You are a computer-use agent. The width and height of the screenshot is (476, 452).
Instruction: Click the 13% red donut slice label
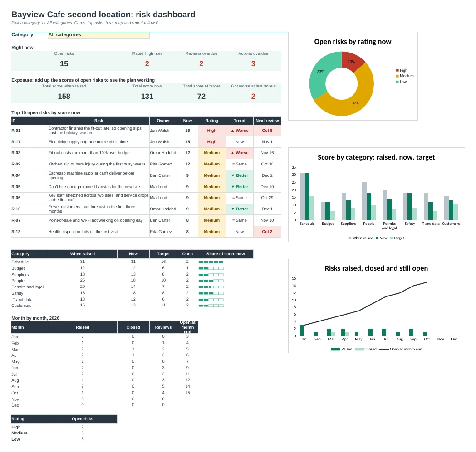351,62
